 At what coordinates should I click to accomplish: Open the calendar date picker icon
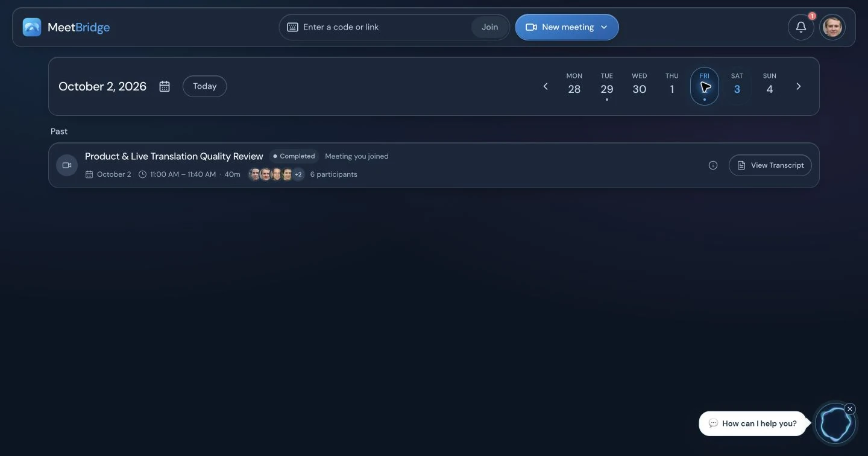[x=165, y=86]
